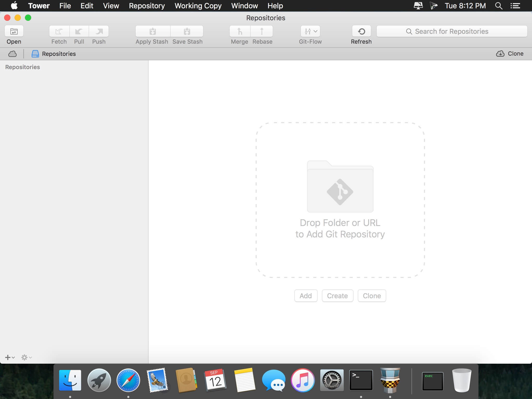Open the Trash from the Dock
The image size is (532, 399).
[x=462, y=380]
